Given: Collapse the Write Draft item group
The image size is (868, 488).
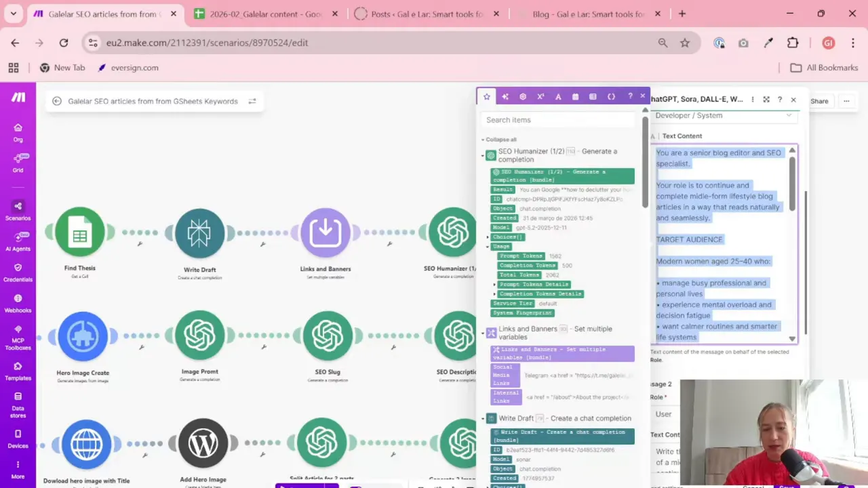Looking at the screenshot, I should point(483,418).
